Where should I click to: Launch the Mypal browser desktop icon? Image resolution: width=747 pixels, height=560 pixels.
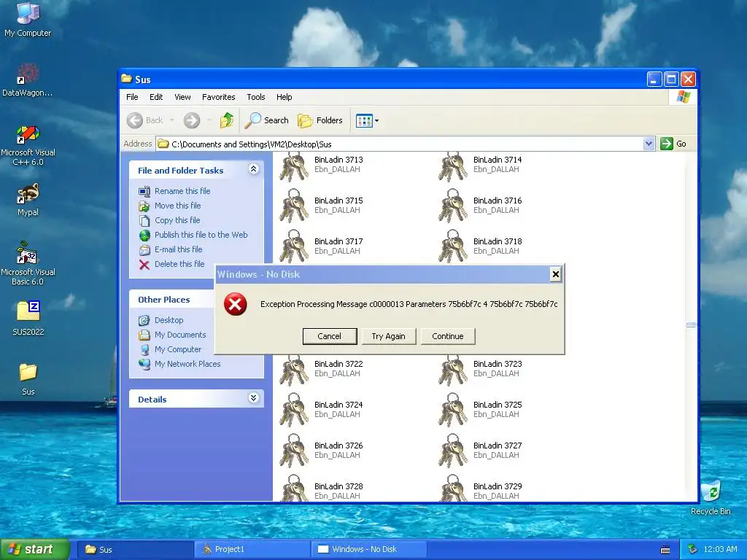coord(28,200)
